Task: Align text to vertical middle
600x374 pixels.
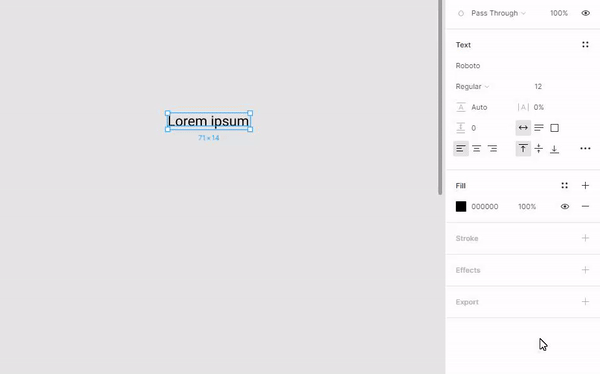Action: point(539,149)
